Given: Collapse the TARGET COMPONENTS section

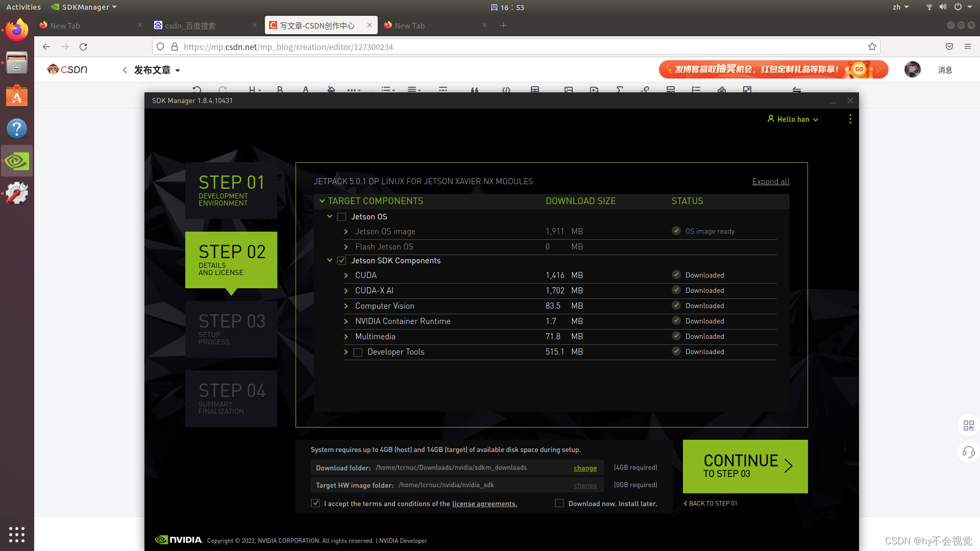Looking at the screenshot, I should coord(322,201).
